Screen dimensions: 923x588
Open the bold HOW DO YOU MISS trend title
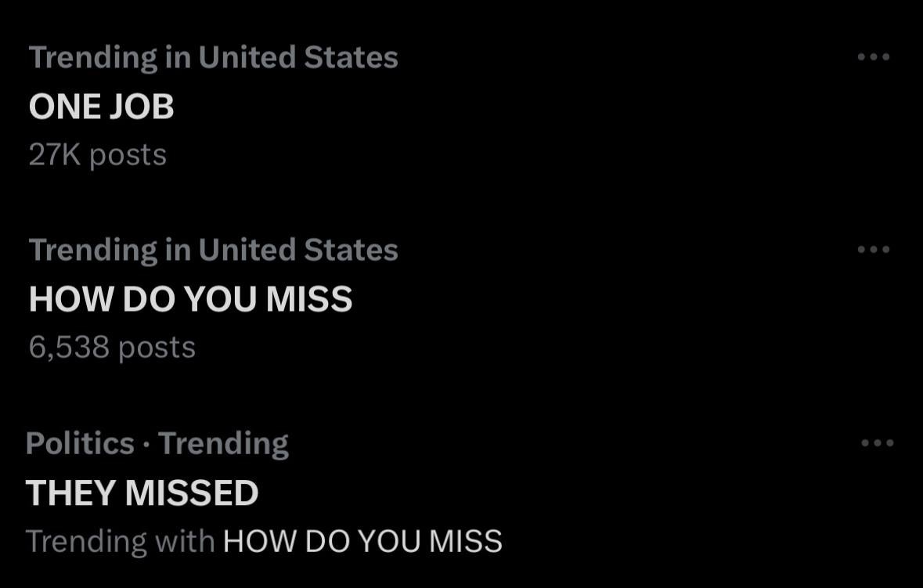190,299
